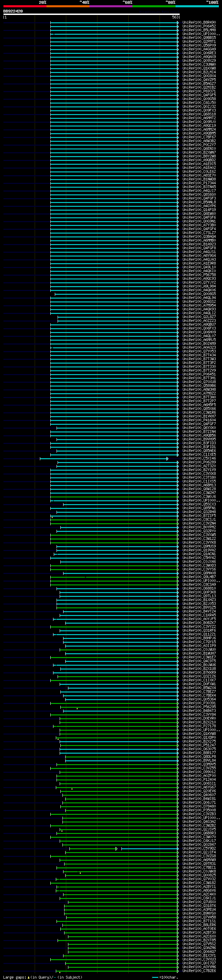Select hit label UniRef100_B9NYG0
Screen dimensions: 222x980
[x=199, y=913]
